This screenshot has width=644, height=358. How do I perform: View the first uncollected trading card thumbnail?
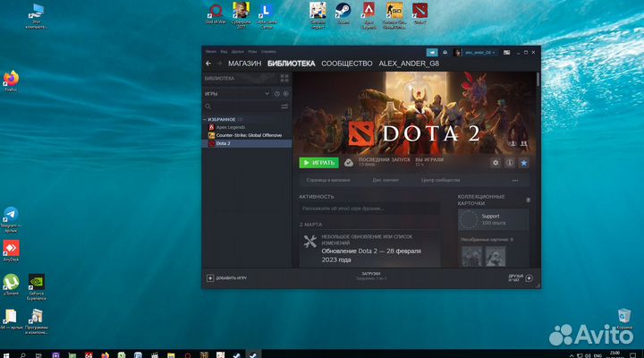point(472,257)
